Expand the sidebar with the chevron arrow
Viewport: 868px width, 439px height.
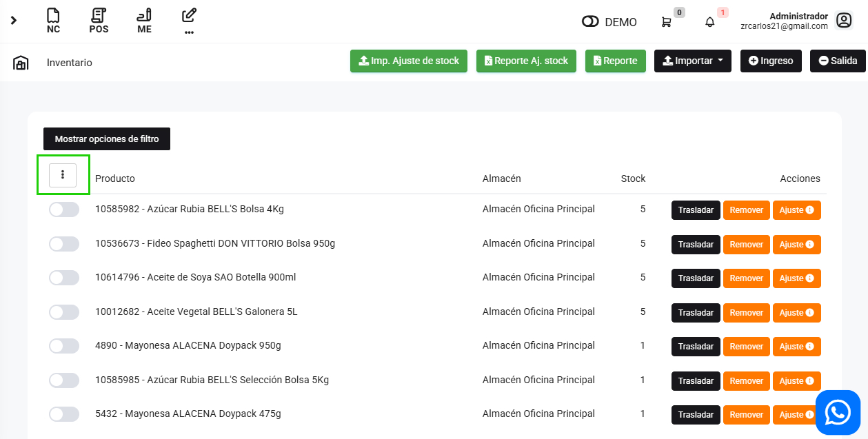click(x=14, y=21)
